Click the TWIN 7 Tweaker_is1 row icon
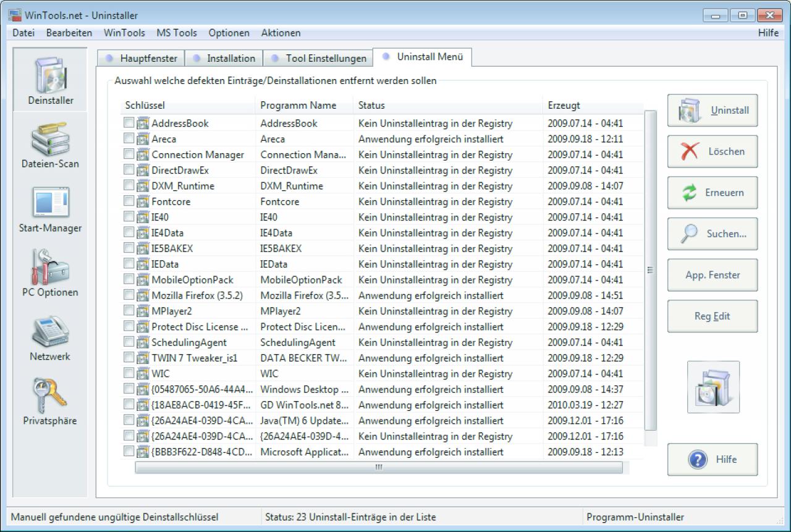The width and height of the screenshot is (791, 532). pos(143,358)
